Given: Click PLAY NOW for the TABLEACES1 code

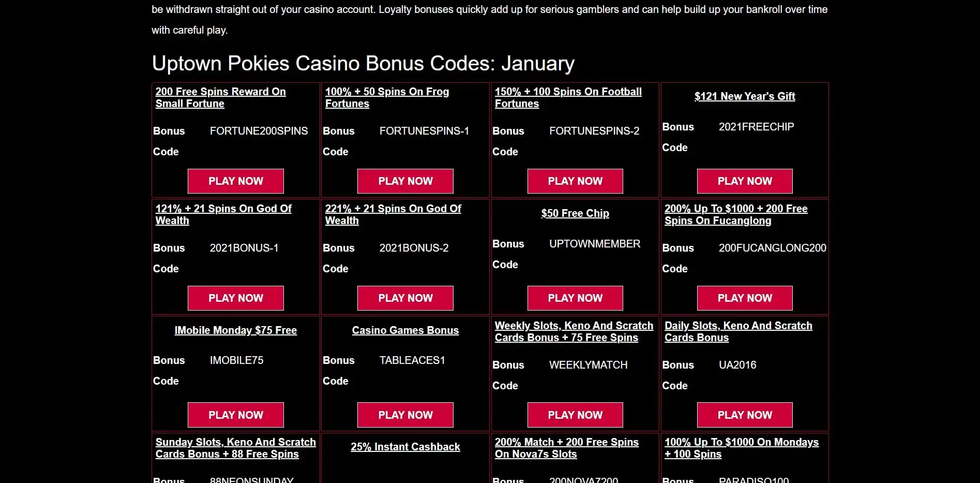Looking at the screenshot, I should 405,415.
